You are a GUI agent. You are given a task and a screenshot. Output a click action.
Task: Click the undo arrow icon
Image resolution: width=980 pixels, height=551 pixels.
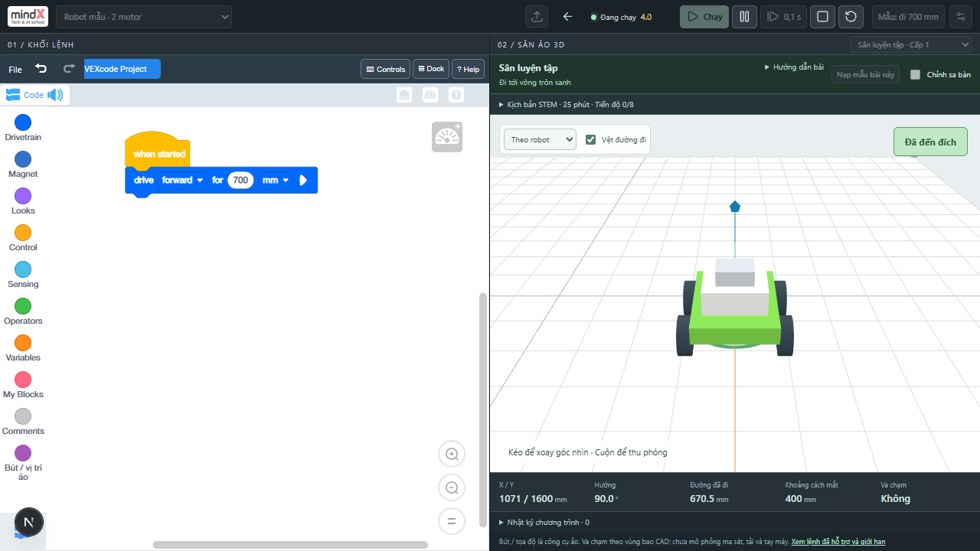[x=41, y=69]
